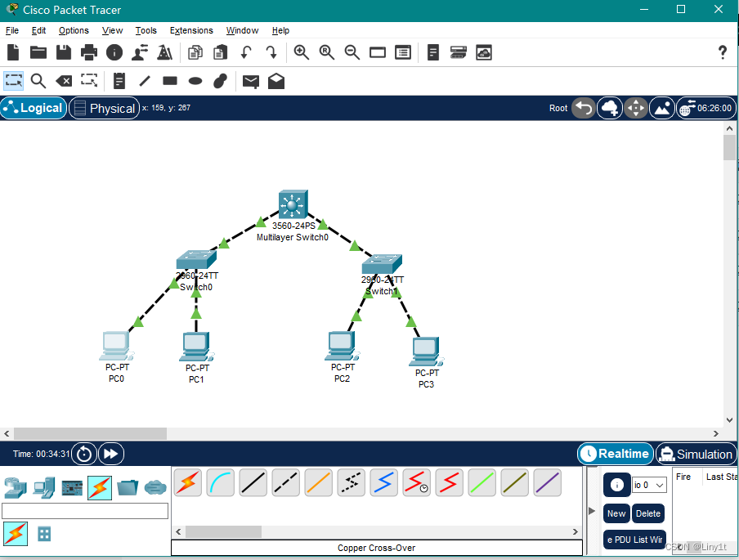Click the help question mark icon
Screen dimensions: 739x560
click(722, 52)
